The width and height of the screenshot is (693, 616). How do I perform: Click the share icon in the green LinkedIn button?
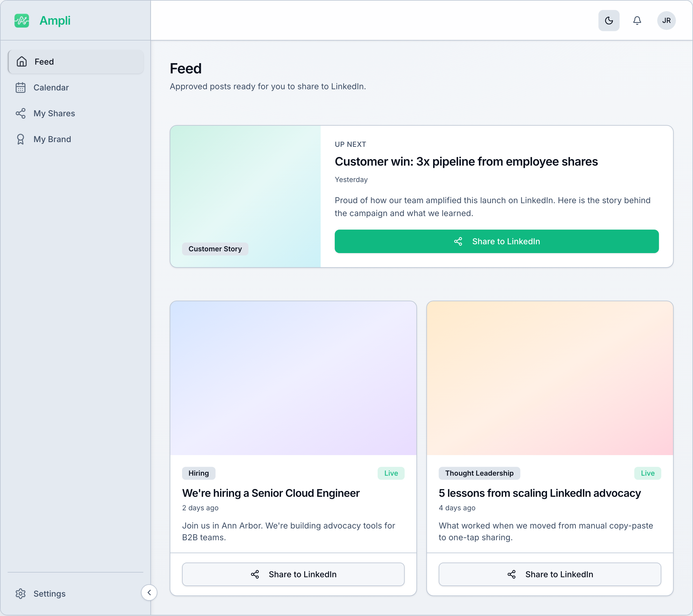coord(458,241)
